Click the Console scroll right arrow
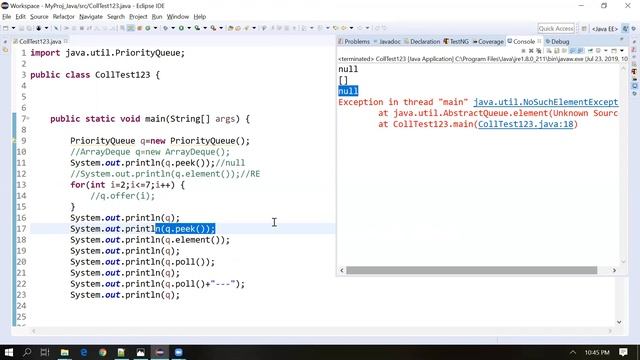Viewport: 640px width, 360px height. (x=614, y=270)
